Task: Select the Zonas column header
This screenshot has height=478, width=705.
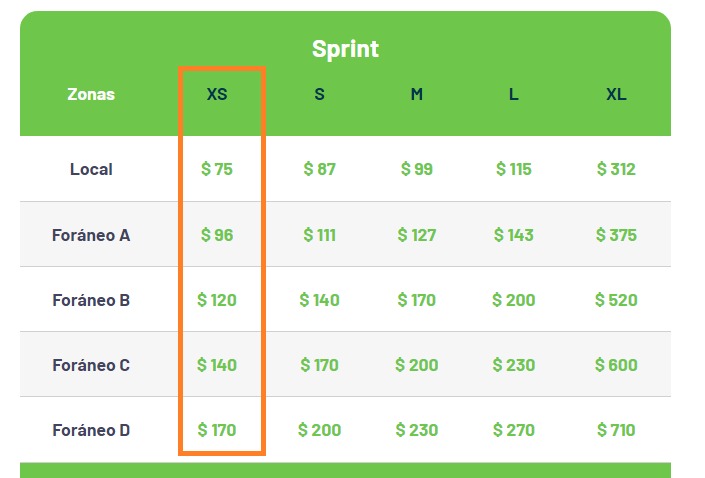Action: tap(91, 95)
